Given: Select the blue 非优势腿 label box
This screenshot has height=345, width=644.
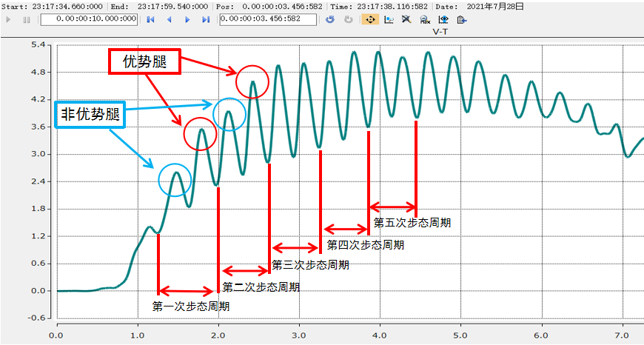Looking at the screenshot, I should pos(89,115).
